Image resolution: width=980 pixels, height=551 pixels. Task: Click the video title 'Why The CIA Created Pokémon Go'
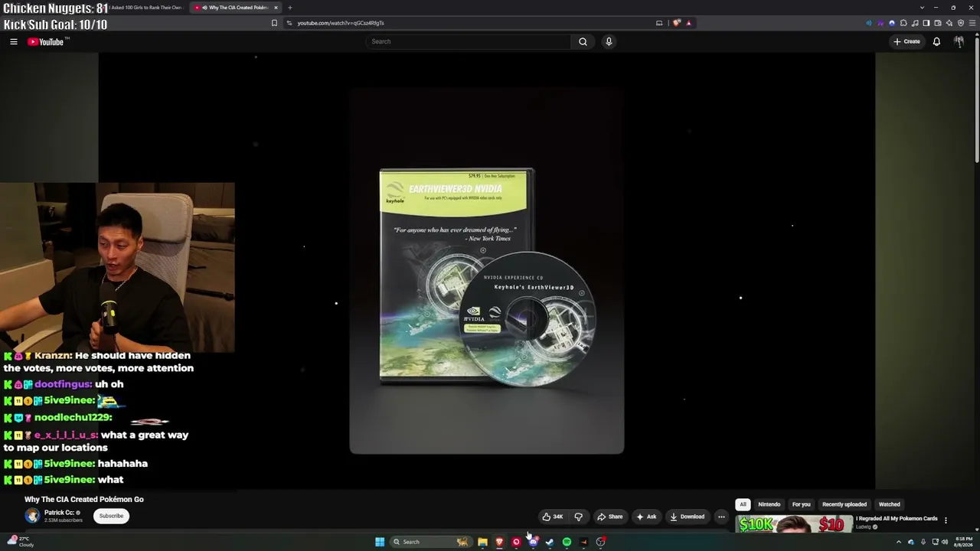(x=84, y=500)
